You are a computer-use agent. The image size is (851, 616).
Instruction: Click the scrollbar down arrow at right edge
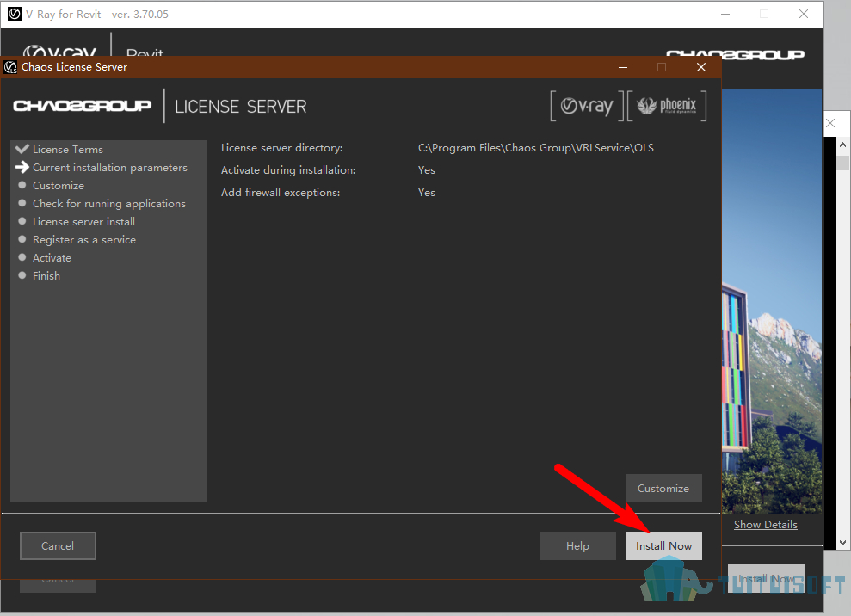pyautogui.click(x=842, y=543)
